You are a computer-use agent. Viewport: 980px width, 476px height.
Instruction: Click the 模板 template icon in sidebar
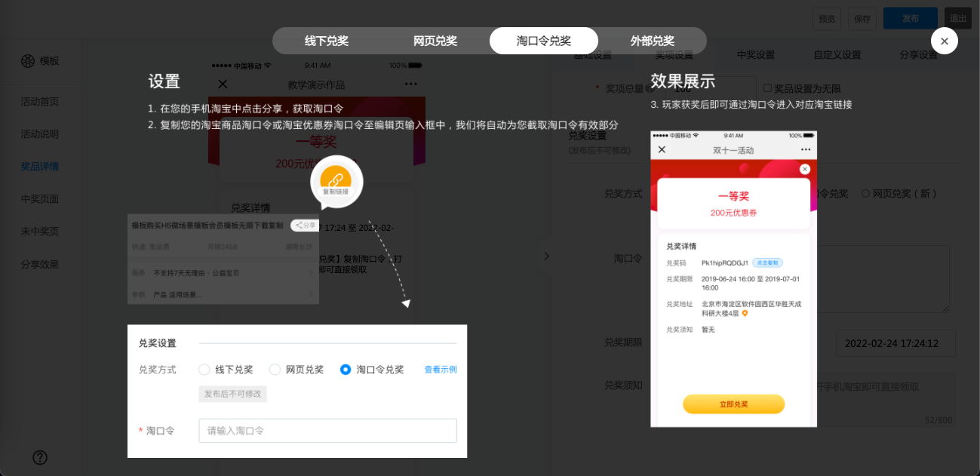coord(28,61)
